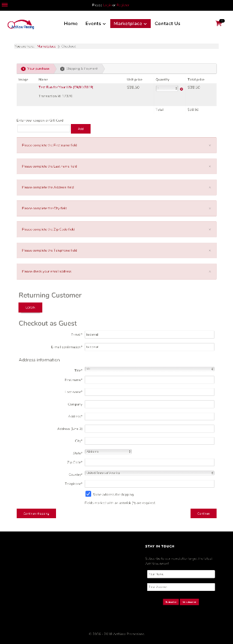233x644 pixels.
Task: Dismiss the Last name error alert
Action: [210, 166]
